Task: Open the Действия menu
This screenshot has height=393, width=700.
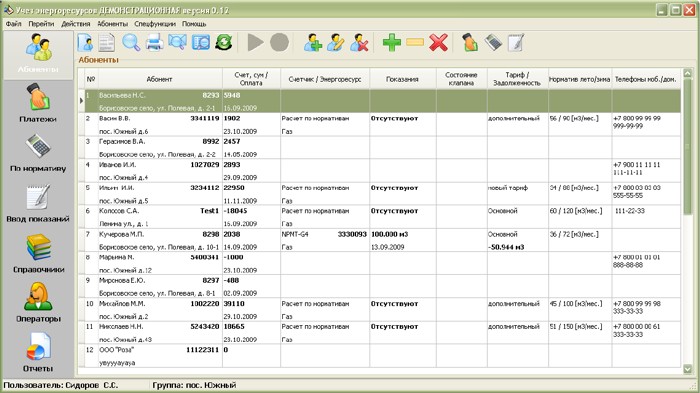Action: point(75,24)
